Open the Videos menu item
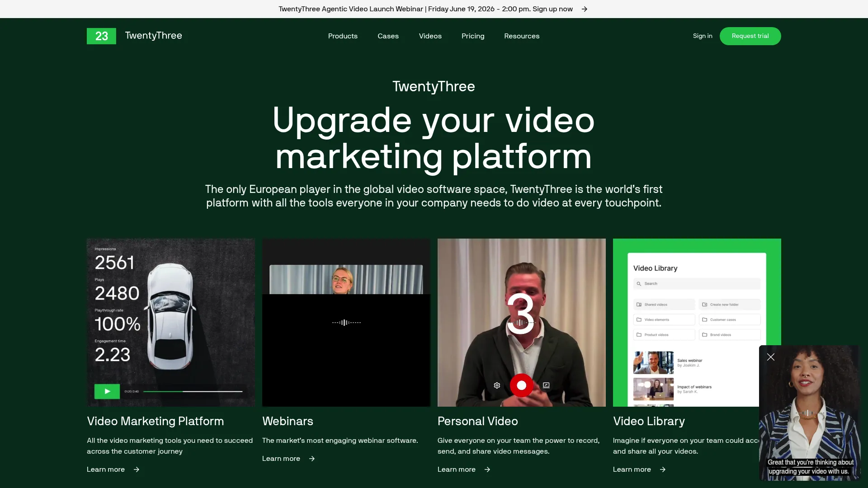This screenshot has width=868, height=488. click(x=430, y=36)
